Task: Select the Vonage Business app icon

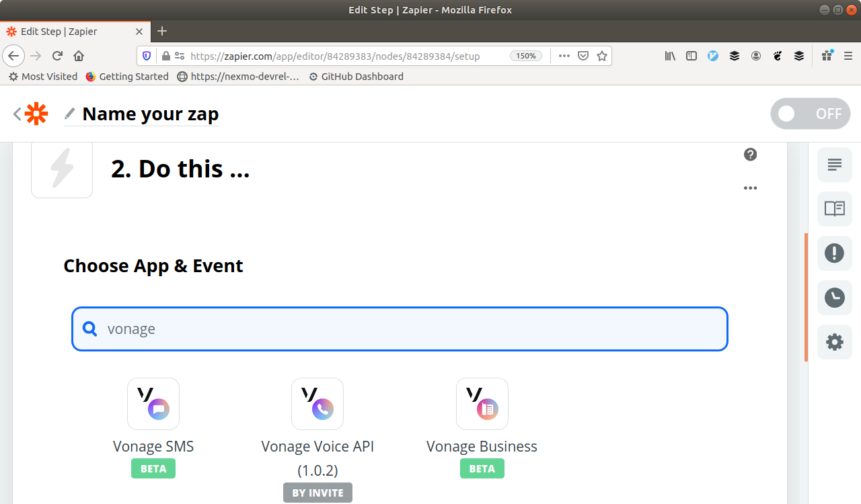Action: pos(482,404)
